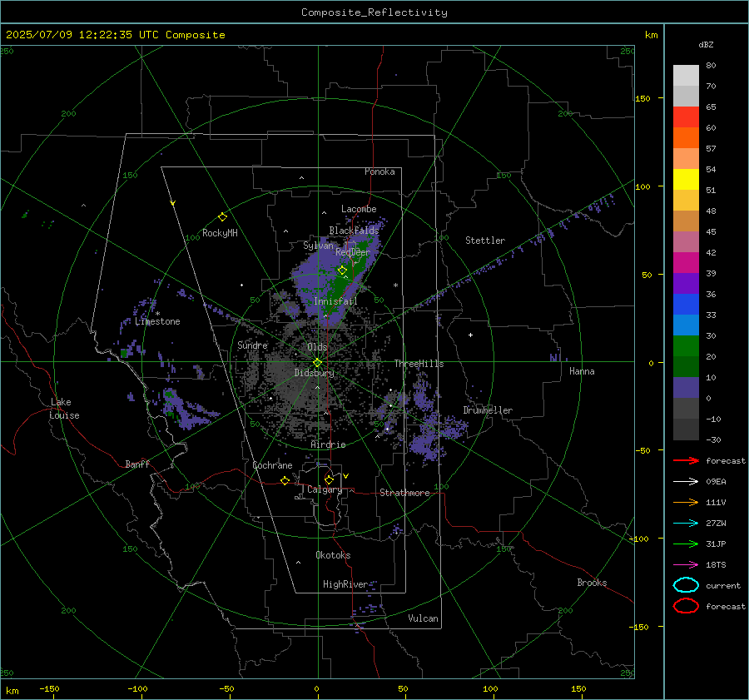Click radar center diamond above Didsbury
749x700 pixels.
(x=317, y=362)
